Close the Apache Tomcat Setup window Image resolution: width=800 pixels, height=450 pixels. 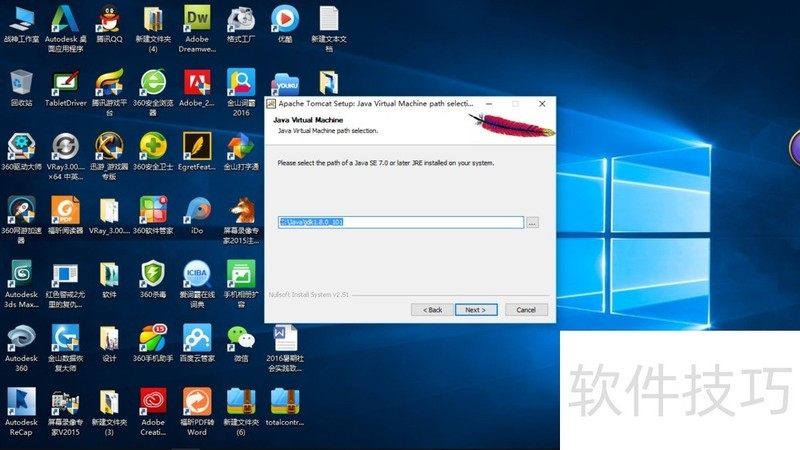coord(542,104)
